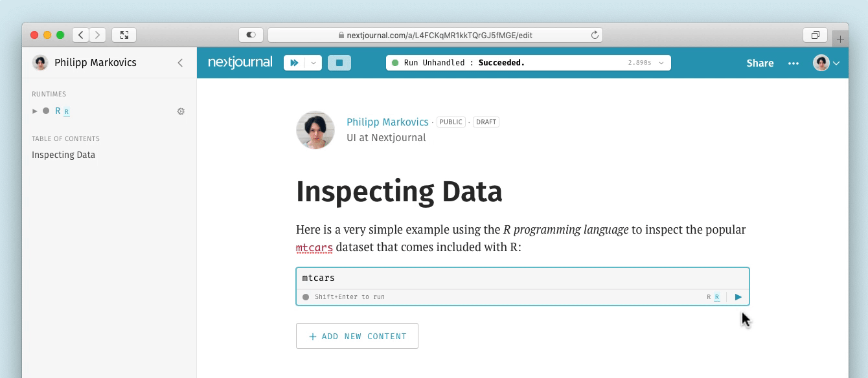Select the R runtime label in code cell footer
The image size is (868, 378).
[713, 297]
